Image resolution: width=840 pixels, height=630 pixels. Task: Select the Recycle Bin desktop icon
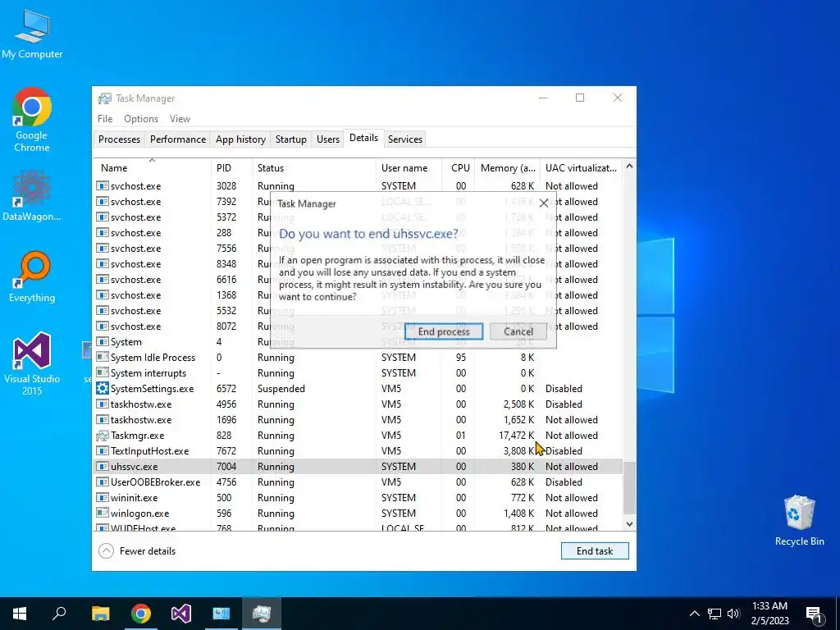799,521
